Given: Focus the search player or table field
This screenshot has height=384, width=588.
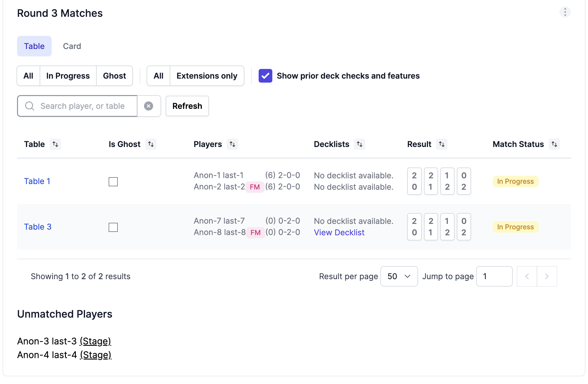Looking at the screenshot, I should (x=82, y=106).
